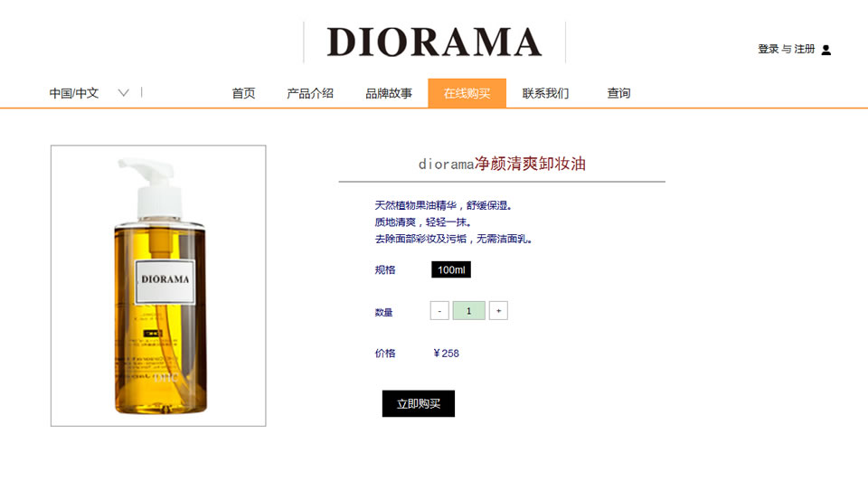This screenshot has width=868, height=481.
Task: Select the 在线购买 tab
Action: pos(467,93)
